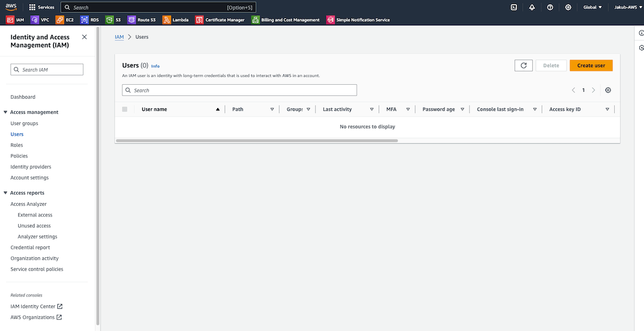Open the notifications bell
Viewport: 644px width, 331px height.
click(x=532, y=8)
